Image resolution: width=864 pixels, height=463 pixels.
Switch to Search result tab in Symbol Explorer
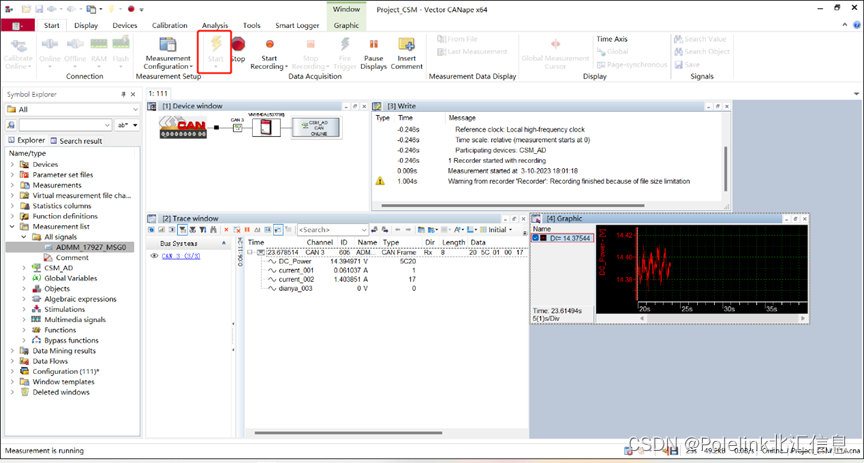77,141
